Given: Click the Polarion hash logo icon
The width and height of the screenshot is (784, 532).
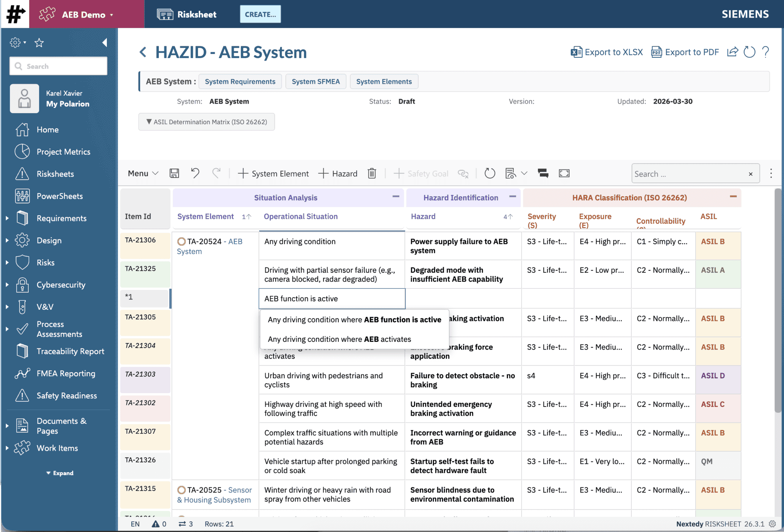Looking at the screenshot, I should point(15,14).
